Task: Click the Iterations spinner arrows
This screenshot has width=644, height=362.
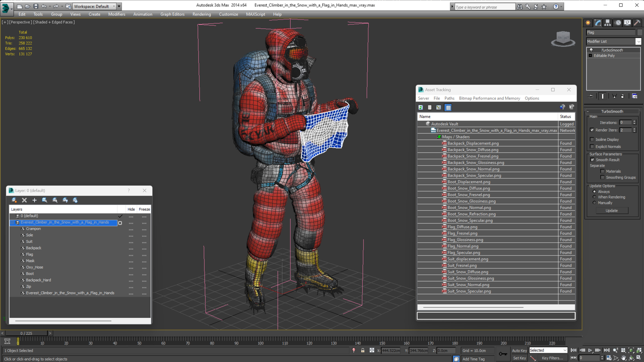Action: pyautogui.click(x=634, y=122)
